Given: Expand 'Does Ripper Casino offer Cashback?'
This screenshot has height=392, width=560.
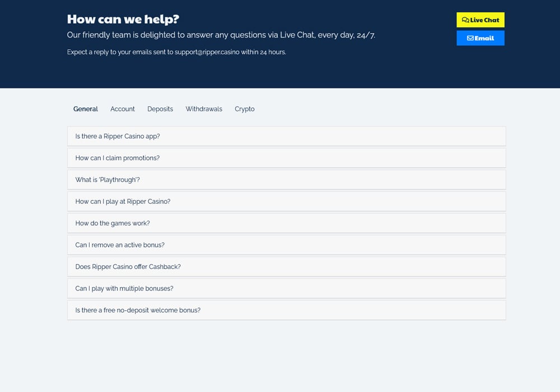Looking at the screenshot, I should (286, 267).
